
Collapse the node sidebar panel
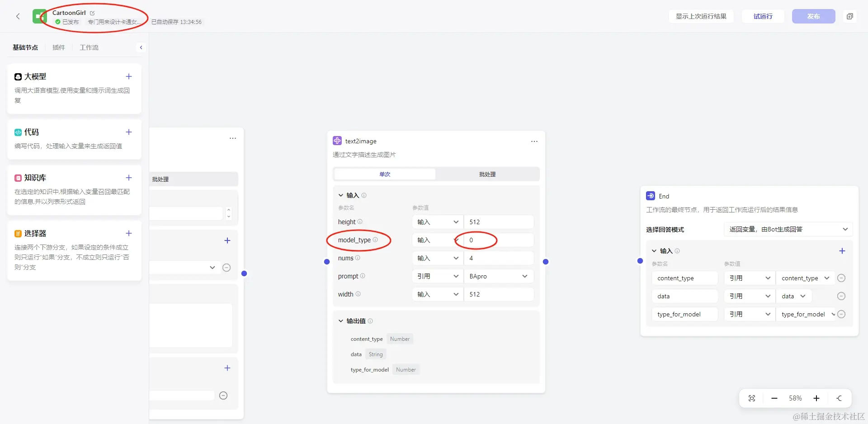(141, 47)
